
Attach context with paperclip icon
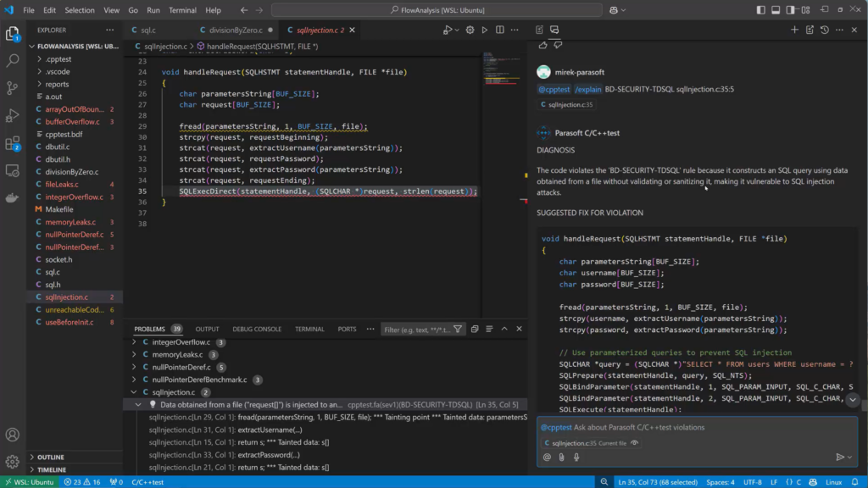click(561, 457)
